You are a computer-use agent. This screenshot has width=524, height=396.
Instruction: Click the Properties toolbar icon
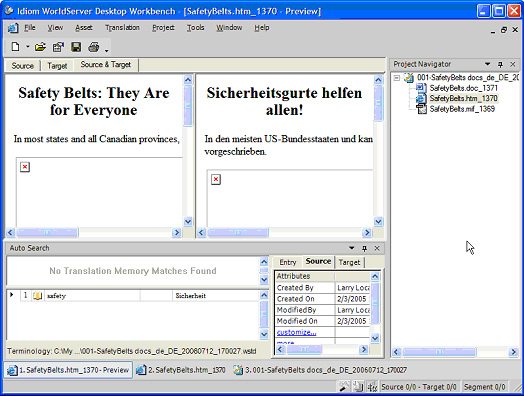pyautogui.click(x=58, y=47)
